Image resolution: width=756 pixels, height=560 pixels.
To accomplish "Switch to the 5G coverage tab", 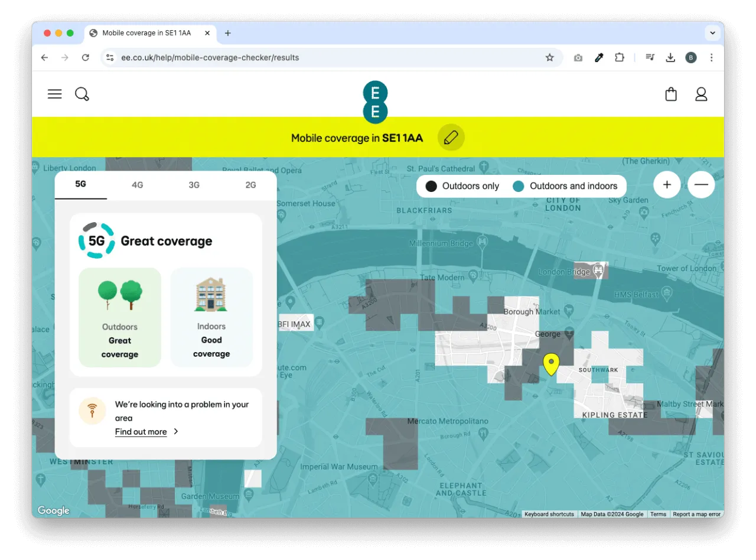I will tap(81, 184).
